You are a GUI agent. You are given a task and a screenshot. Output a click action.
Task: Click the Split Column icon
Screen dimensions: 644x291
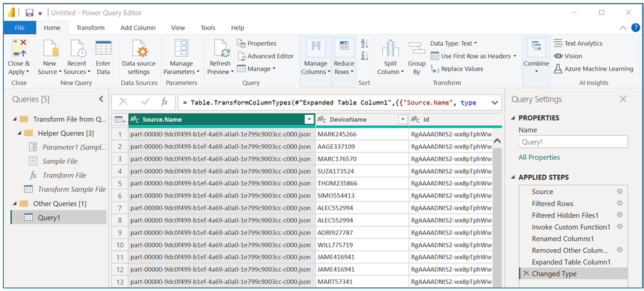(x=390, y=48)
